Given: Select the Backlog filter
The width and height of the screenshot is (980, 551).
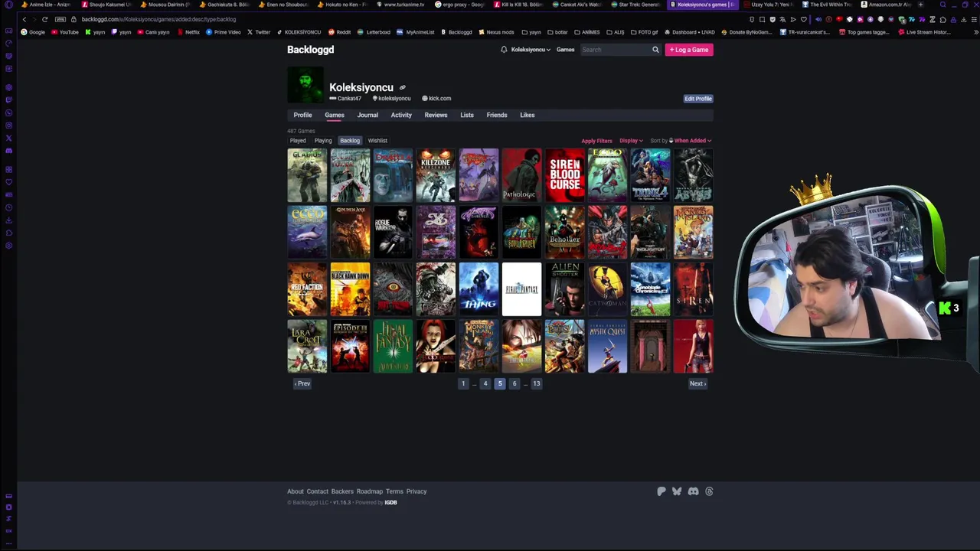Looking at the screenshot, I should coord(350,141).
